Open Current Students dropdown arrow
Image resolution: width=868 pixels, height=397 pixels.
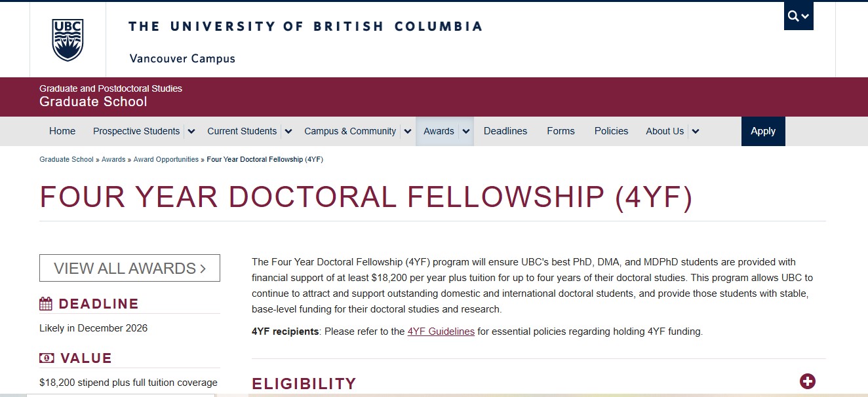[x=288, y=132]
